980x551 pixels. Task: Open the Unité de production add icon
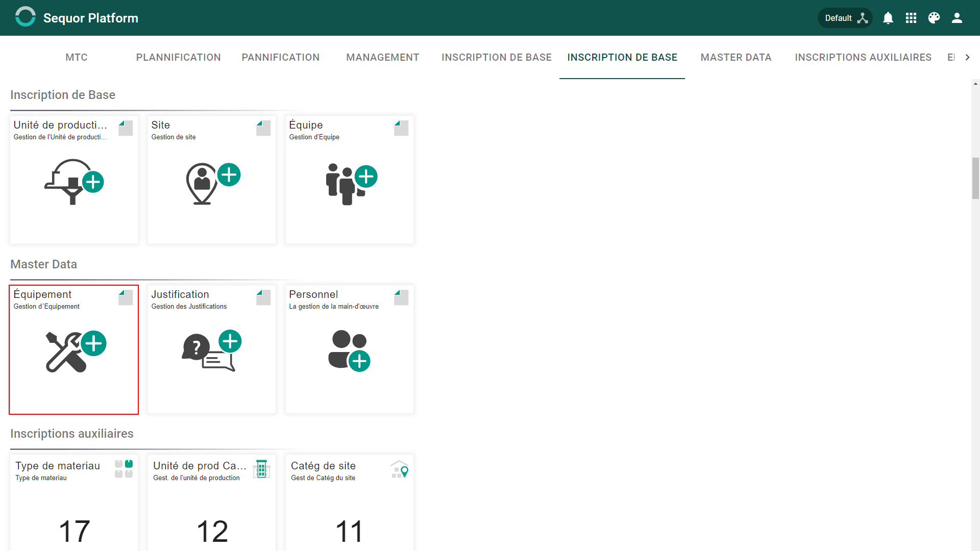pyautogui.click(x=74, y=182)
